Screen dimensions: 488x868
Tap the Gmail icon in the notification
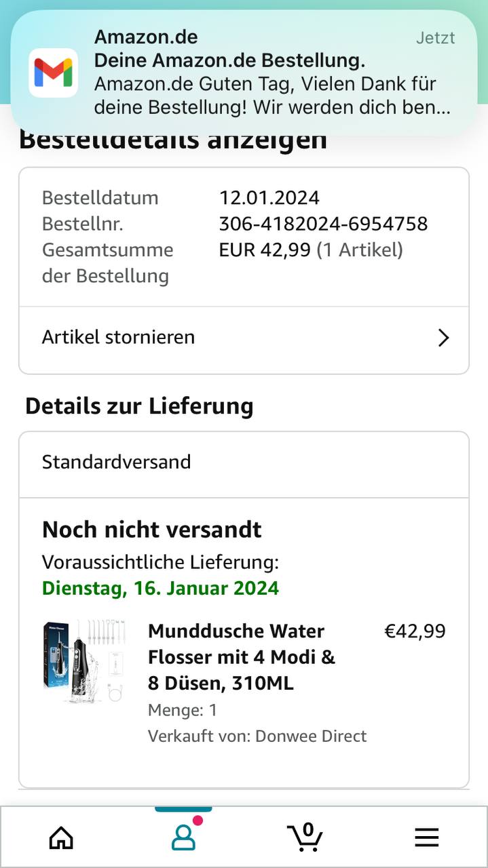[x=53, y=73]
